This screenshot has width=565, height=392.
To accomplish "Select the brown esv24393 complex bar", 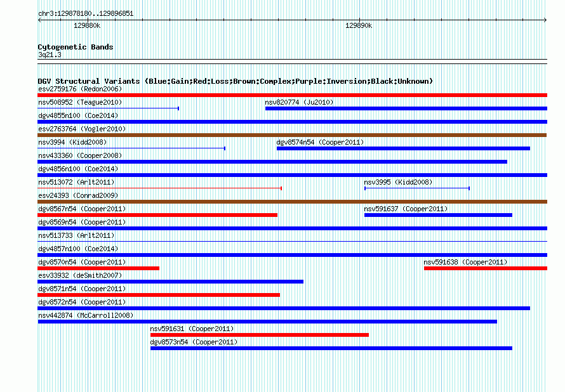I will (292, 202).
